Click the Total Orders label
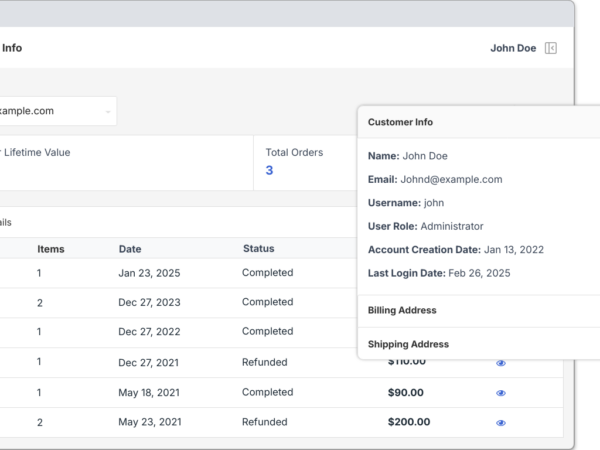 tap(294, 153)
